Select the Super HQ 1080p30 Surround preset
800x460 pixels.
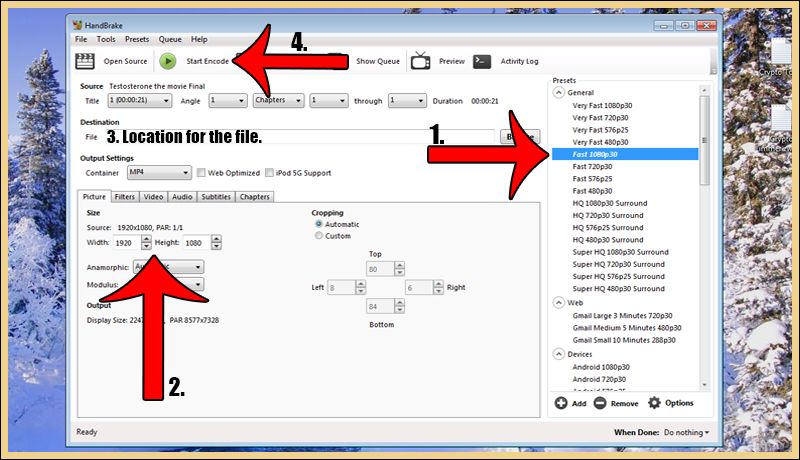(620, 252)
